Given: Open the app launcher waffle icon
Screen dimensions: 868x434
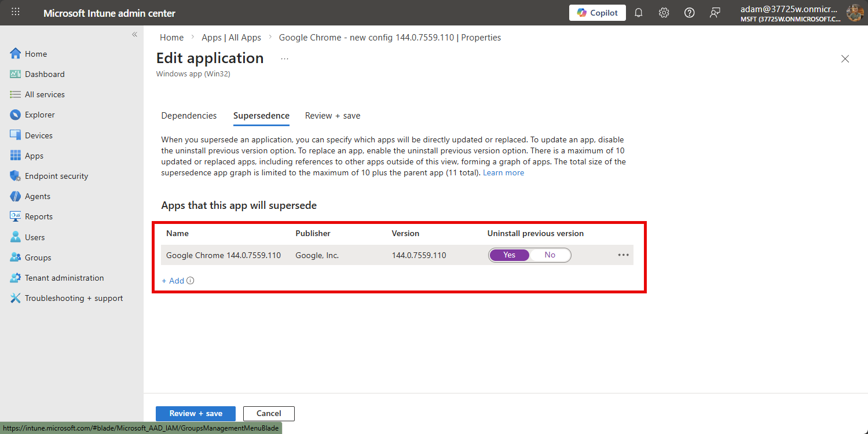Looking at the screenshot, I should point(16,12).
